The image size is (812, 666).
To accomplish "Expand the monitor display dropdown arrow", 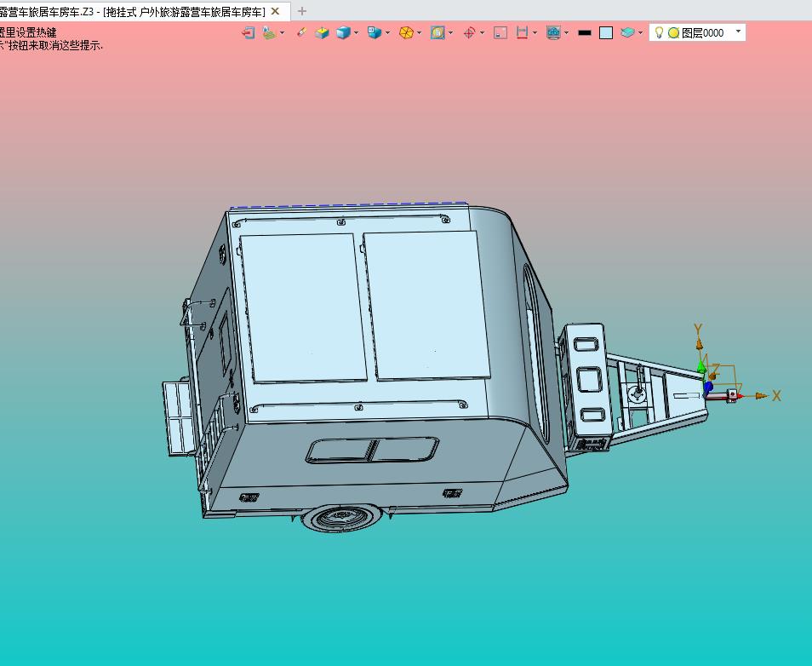I will point(567,33).
